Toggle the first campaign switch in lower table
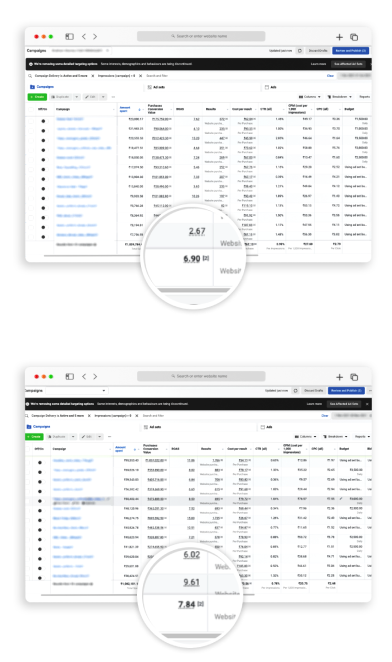 (x=40, y=462)
